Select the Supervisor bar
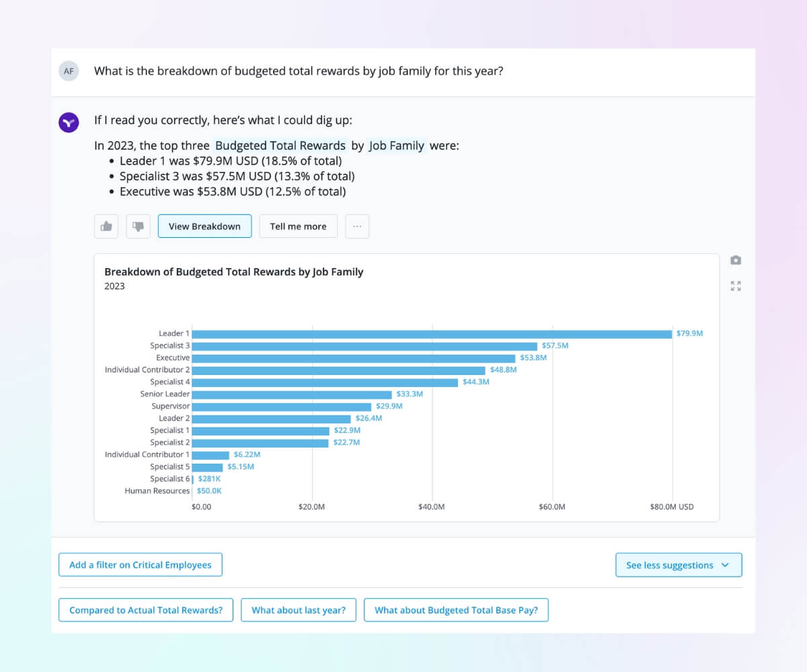This screenshot has width=807, height=672. [282, 407]
